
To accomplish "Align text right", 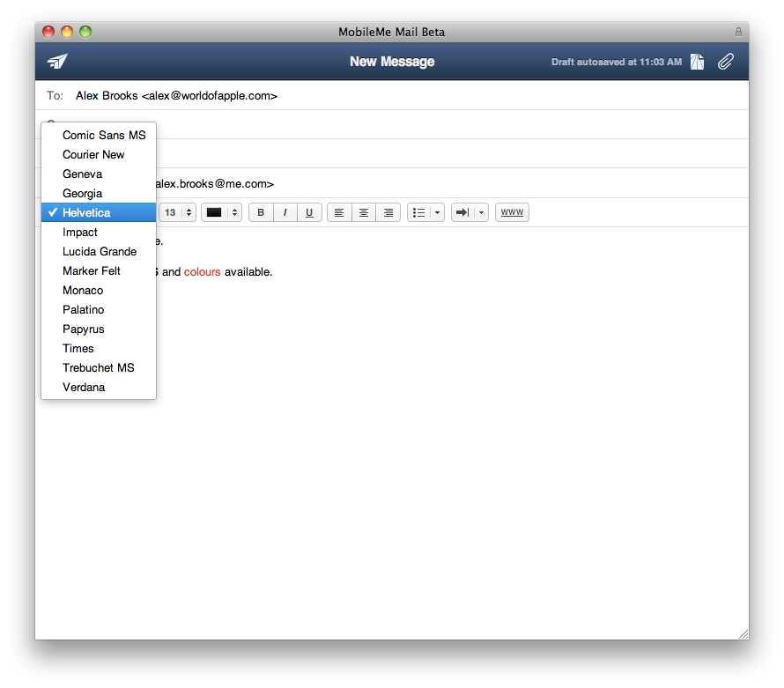I will coord(388,212).
